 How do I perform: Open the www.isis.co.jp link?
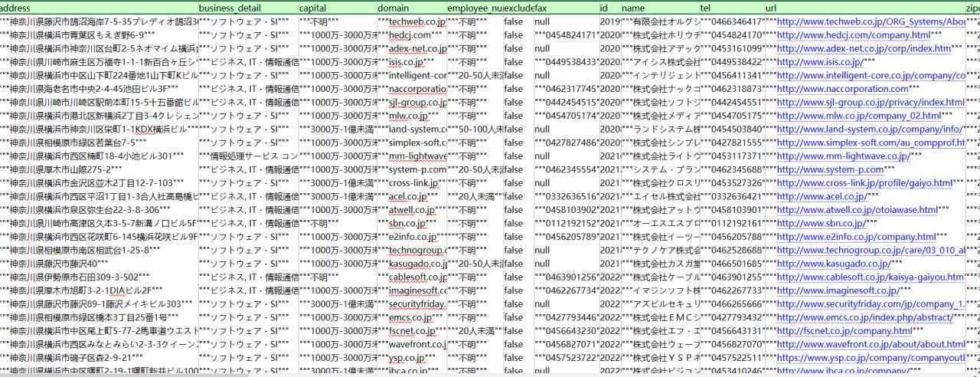(x=820, y=62)
